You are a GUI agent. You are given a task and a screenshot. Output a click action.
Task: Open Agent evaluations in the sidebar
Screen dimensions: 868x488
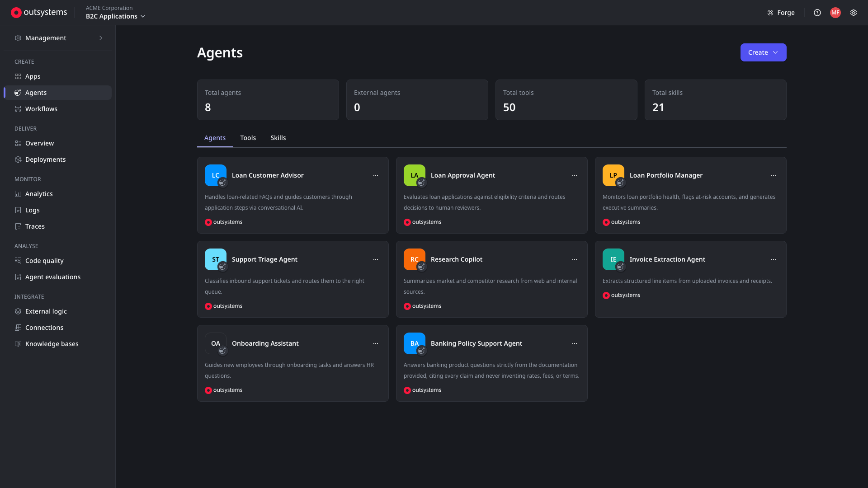(x=58, y=277)
